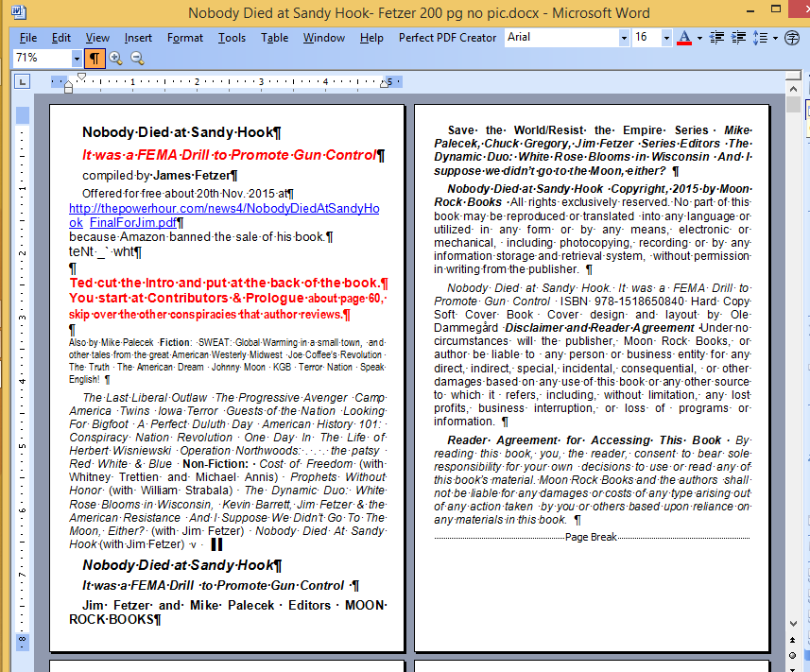
Task: Click the right indent marker on ruler
Action: point(385,82)
